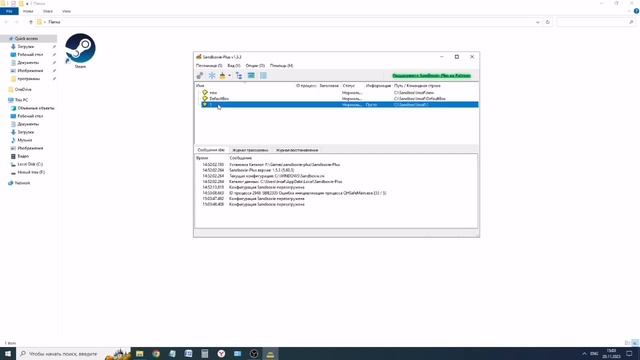Click the Explorer back arrow
640x360 pixels.
pos(6,22)
